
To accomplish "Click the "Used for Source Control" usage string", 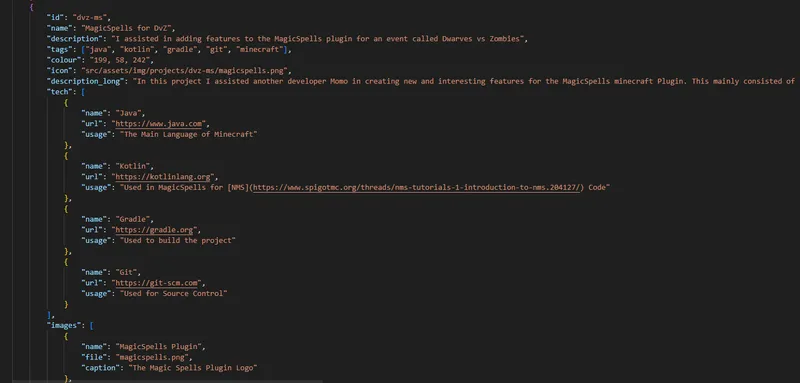I will tap(173, 294).
